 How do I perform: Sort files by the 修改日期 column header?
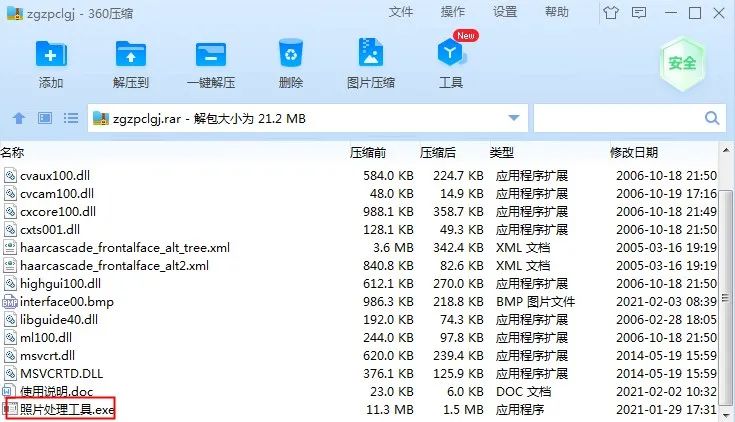(x=634, y=153)
